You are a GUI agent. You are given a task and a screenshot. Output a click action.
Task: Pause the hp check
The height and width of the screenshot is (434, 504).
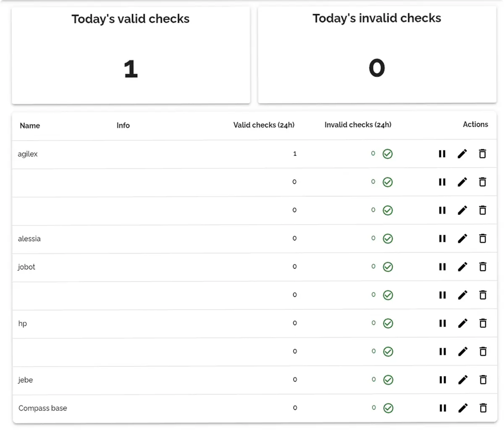click(x=443, y=323)
